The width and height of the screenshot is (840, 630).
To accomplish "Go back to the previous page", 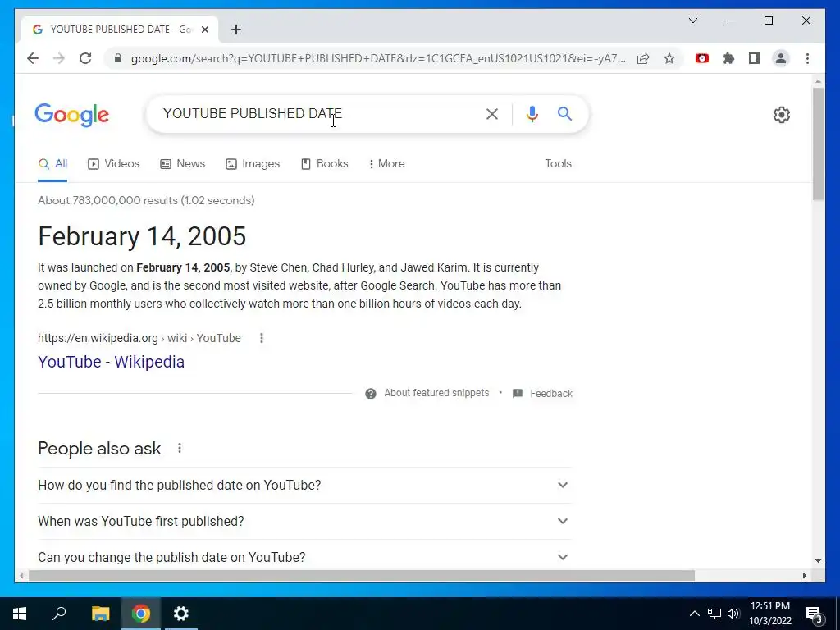I will (x=33, y=58).
